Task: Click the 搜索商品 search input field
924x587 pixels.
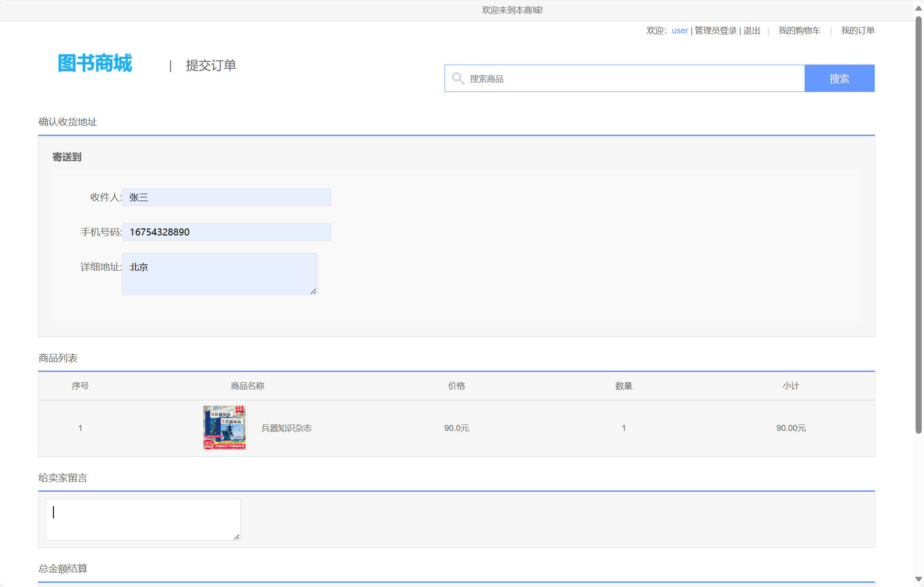Action: click(604, 78)
